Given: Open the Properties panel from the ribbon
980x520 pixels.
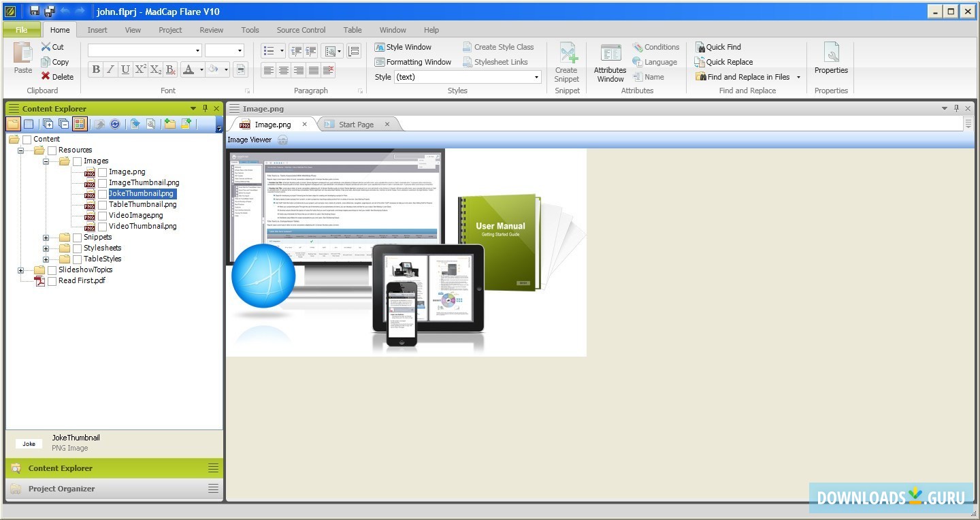Looking at the screenshot, I should [x=830, y=60].
